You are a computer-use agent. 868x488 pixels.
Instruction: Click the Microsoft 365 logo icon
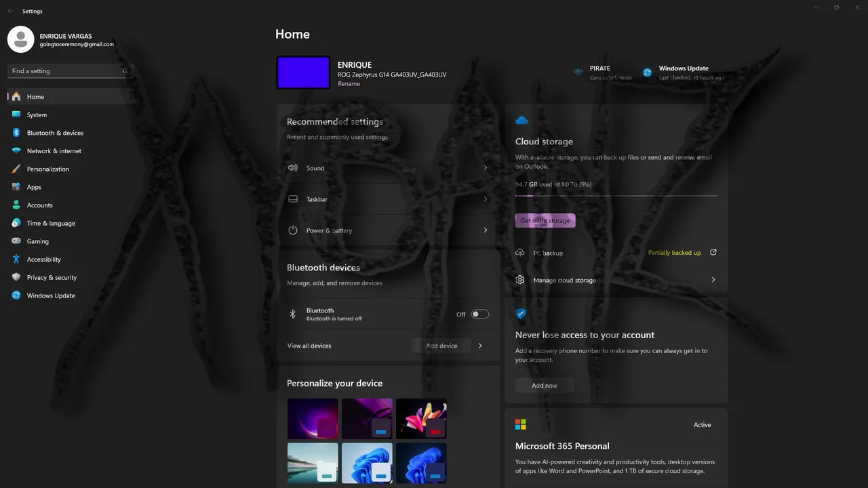pyautogui.click(x=521, y=424)
